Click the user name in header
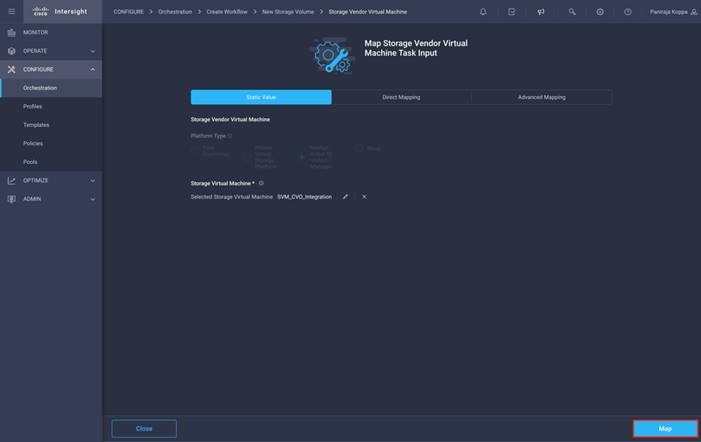 pyautogui.click(x=668, y=12)
